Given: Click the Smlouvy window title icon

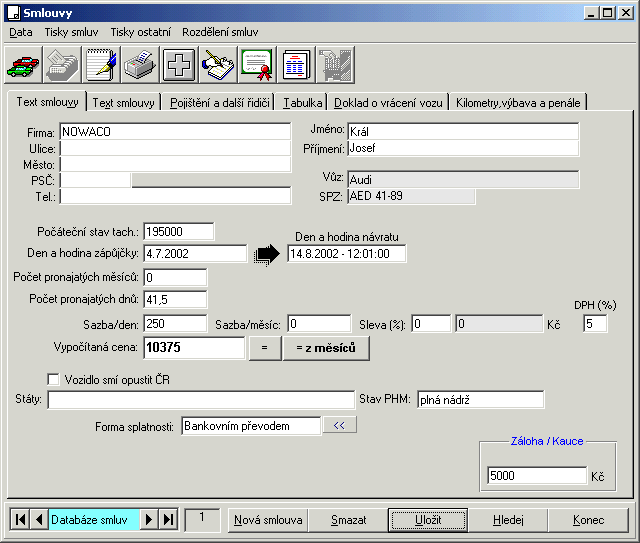Looking at the screenshot, I should click(x=14, y=13).
